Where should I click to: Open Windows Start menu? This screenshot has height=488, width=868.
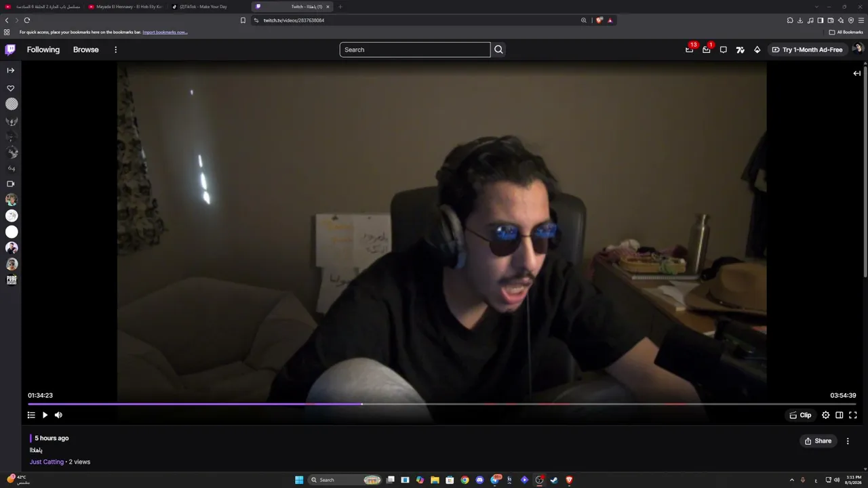pos(299,480)
